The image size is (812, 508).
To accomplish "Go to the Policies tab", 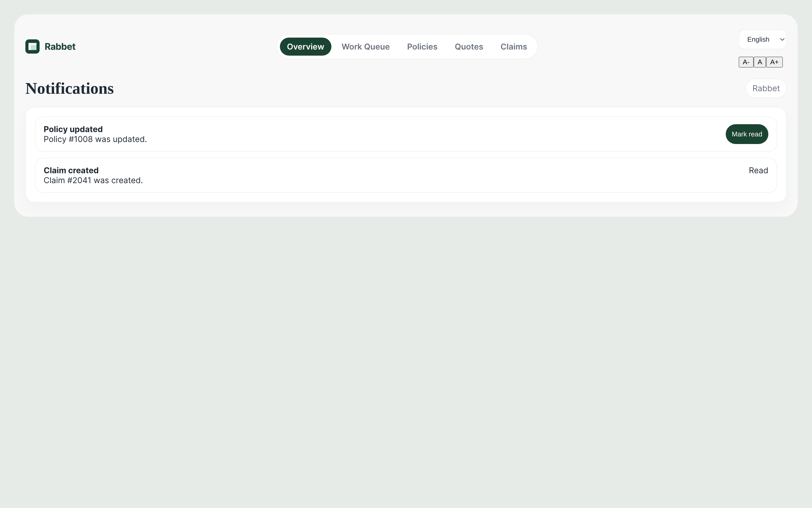I will pos(422,47).
